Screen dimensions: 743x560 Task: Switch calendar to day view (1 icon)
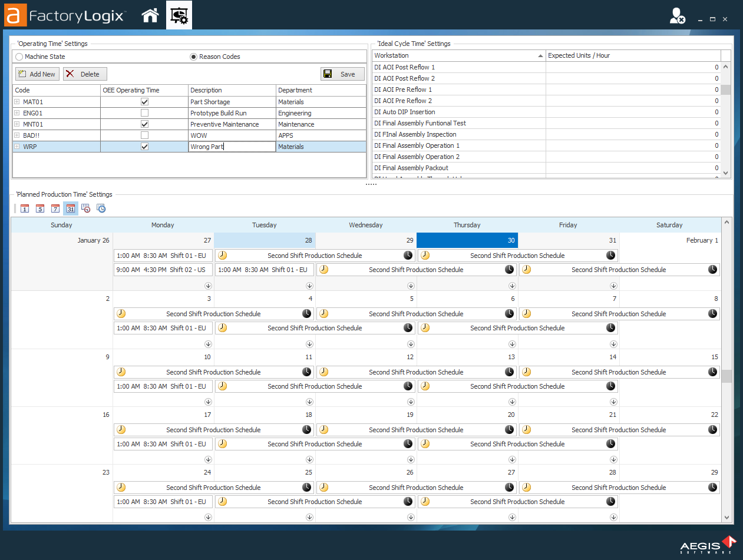tap(25, 208)
